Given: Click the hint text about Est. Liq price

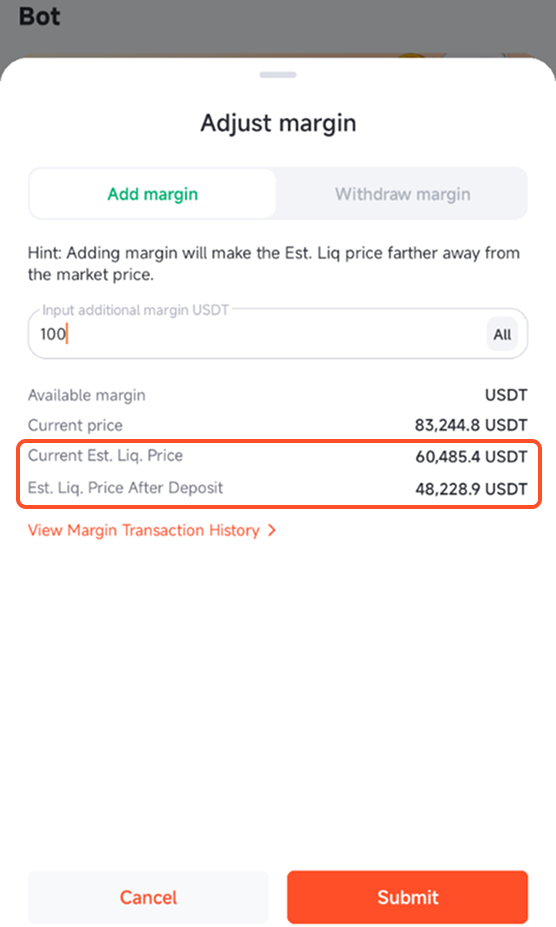Looking at the screenshot, I should 274,264.
